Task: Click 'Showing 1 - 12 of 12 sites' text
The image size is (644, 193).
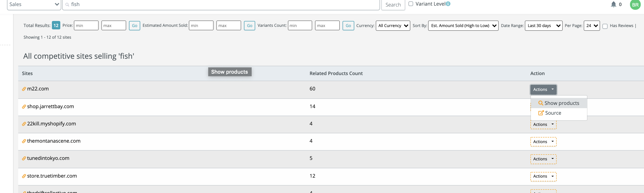Action: click(47, 37)
